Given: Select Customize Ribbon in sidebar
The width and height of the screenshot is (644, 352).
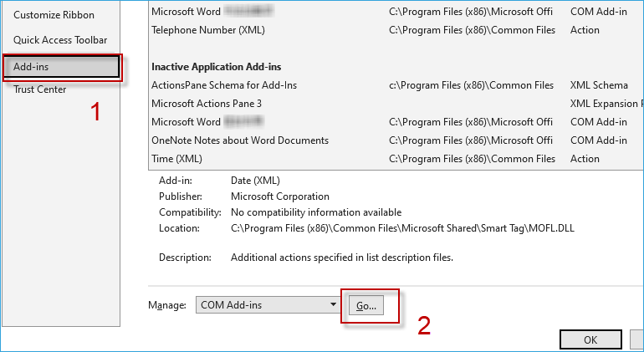Looking at the screenshot, I should 54,15.
